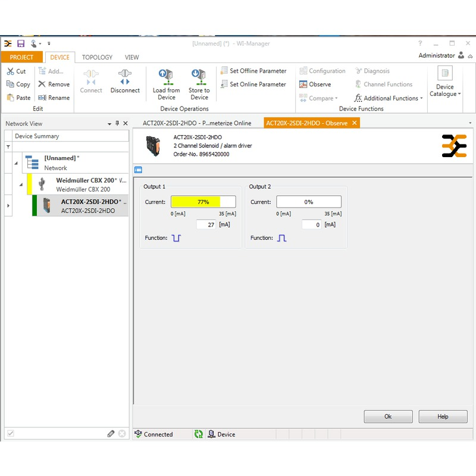This screenshot has width=476, height=476.
Task: Click Observe in Device Functions
Action: 315,84
